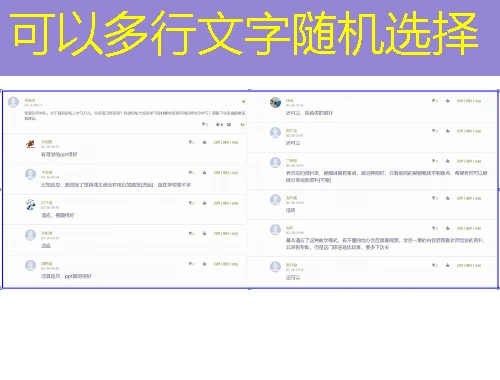Like the comment ending 要多下功夫
The width and height of the screenshot is (500, 380).
(x=448, y=228)
